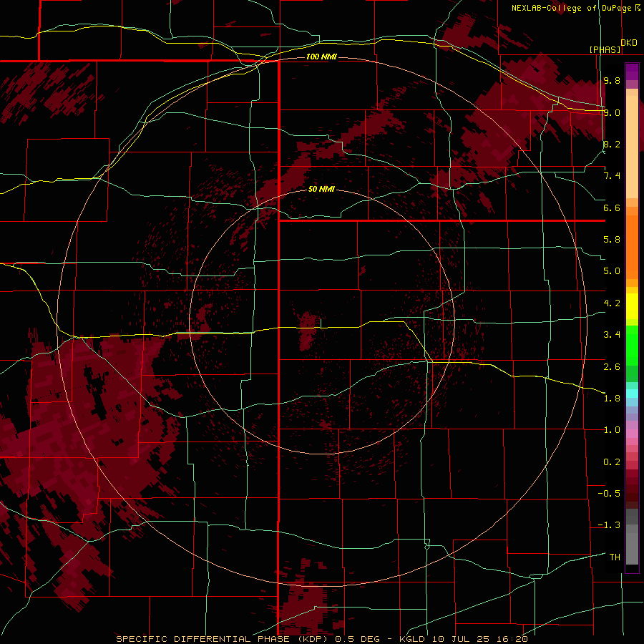Click the 5.8 value on color scale
This screenshot has height=644, width=644.
coord(612,240)
